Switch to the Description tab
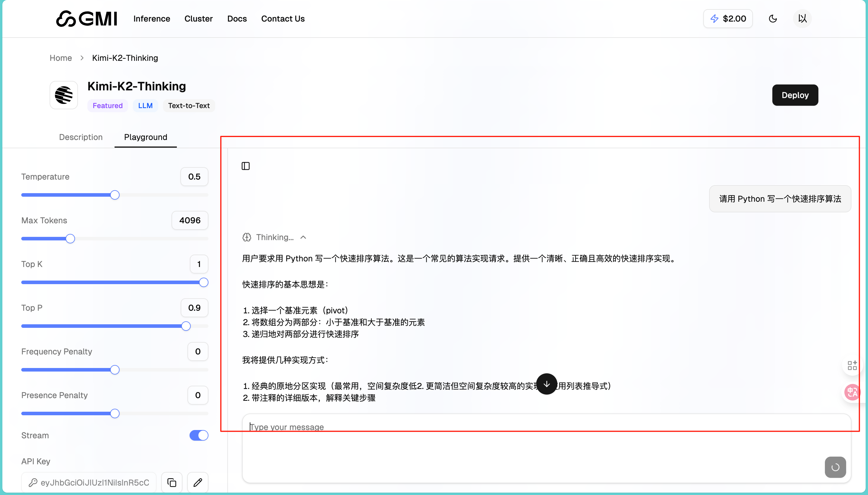 pos(81,137)
